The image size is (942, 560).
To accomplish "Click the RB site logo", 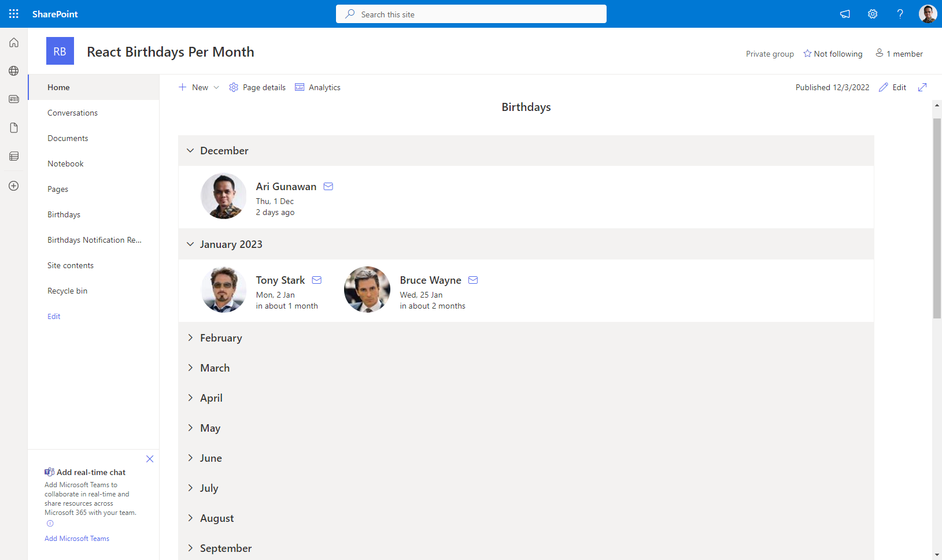I will point(60,51).
